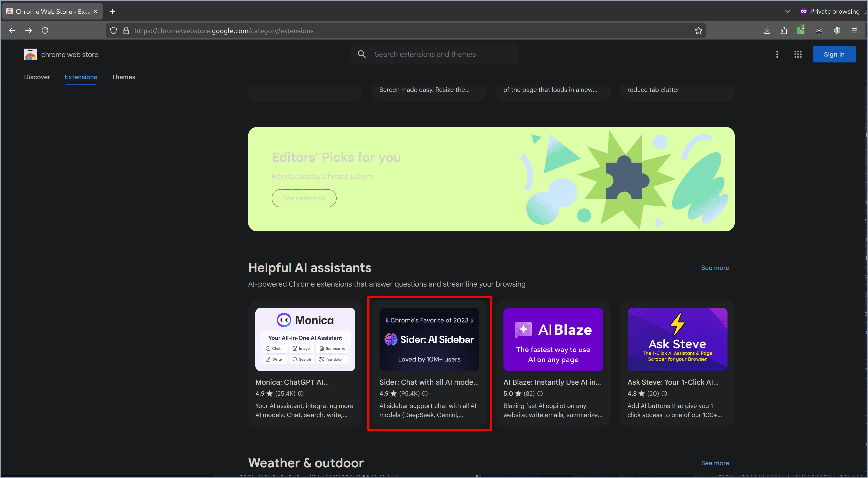Focus the Search extensions and themes field
This screenshot has height=478, width=868.
pos(435,54)
